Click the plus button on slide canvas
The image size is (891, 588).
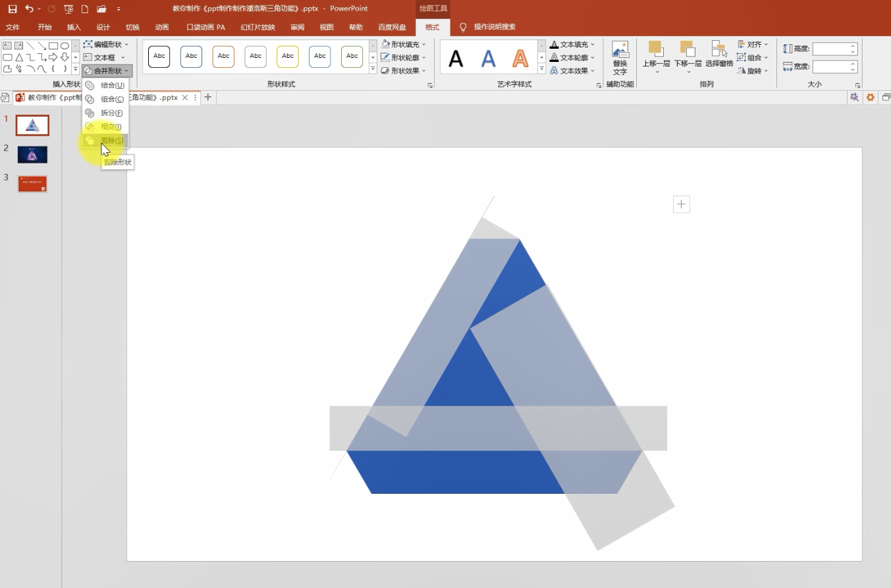click(682, 204)
